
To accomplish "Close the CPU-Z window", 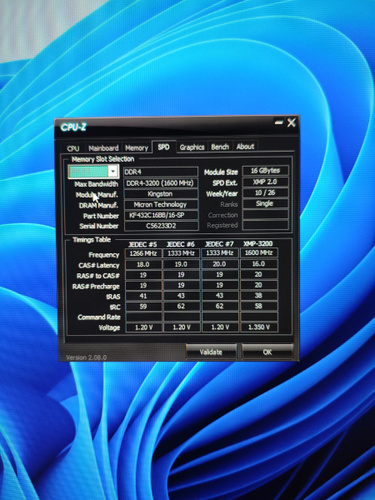I will [291, 123].
